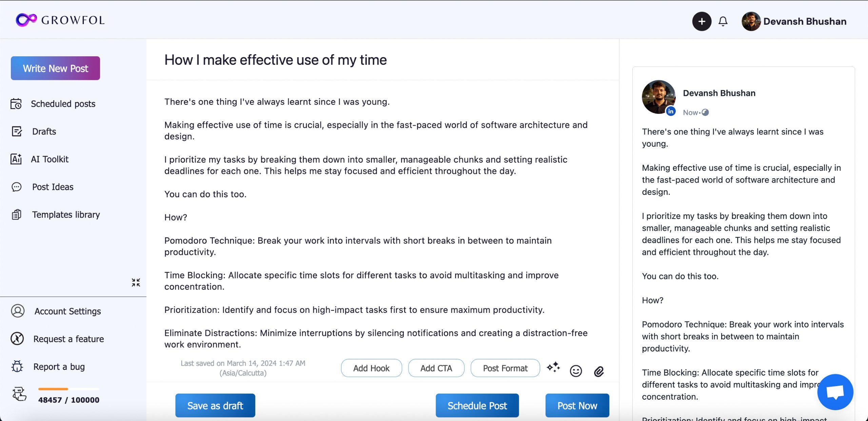This screenshot has width=868, height=421.
Task: Open the Templates library
Action: coord(66,215)
